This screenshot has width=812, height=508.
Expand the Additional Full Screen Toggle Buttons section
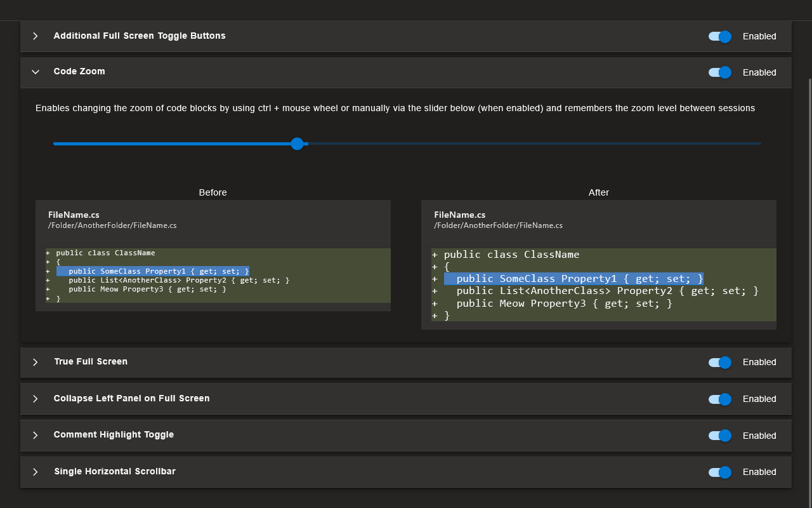tap(36, 36)
